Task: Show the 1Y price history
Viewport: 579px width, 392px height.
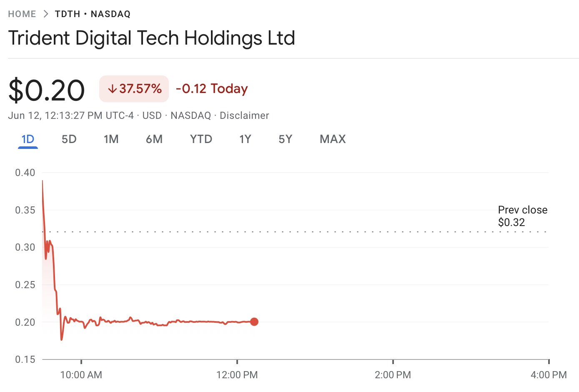Action: pyautogui.click(x=245, y=139)
